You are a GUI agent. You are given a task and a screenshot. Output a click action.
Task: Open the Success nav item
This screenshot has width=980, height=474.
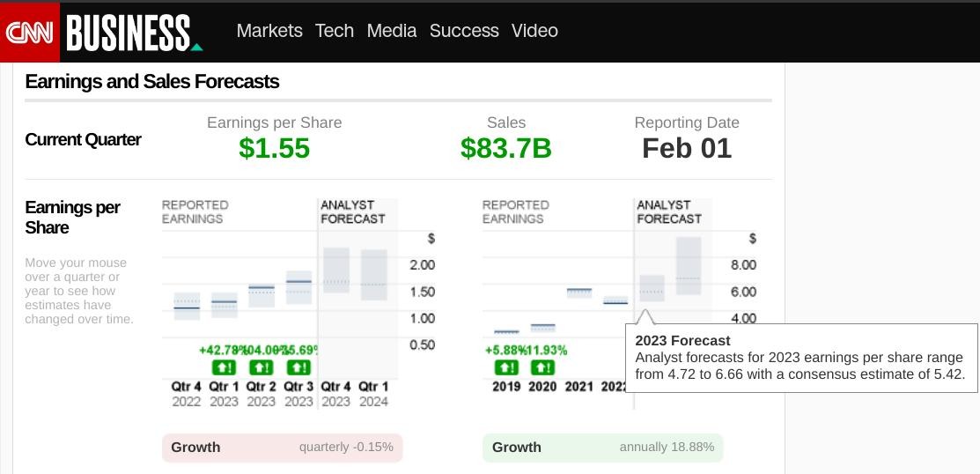464,31
